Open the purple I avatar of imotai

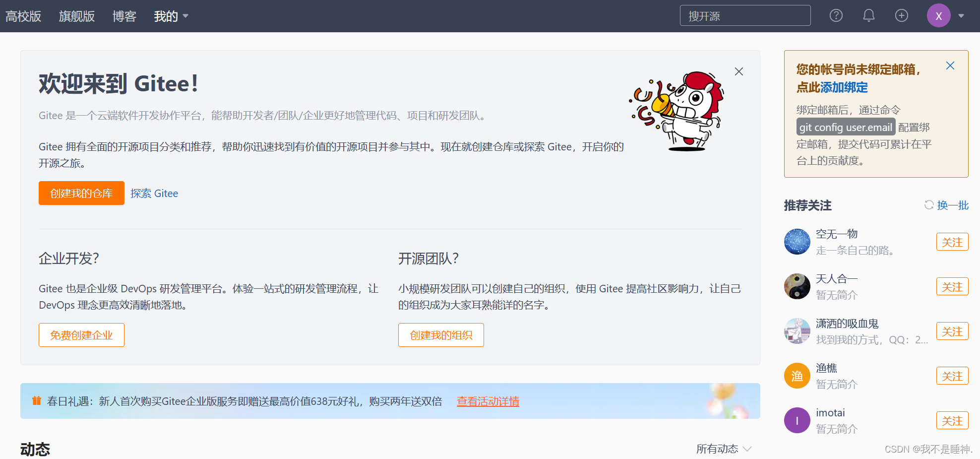(797, 420)
